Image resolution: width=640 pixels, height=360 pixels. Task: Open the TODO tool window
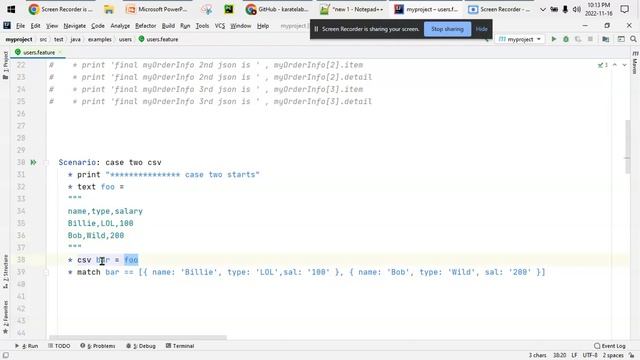pyautogui.click(x=59, y=346)
